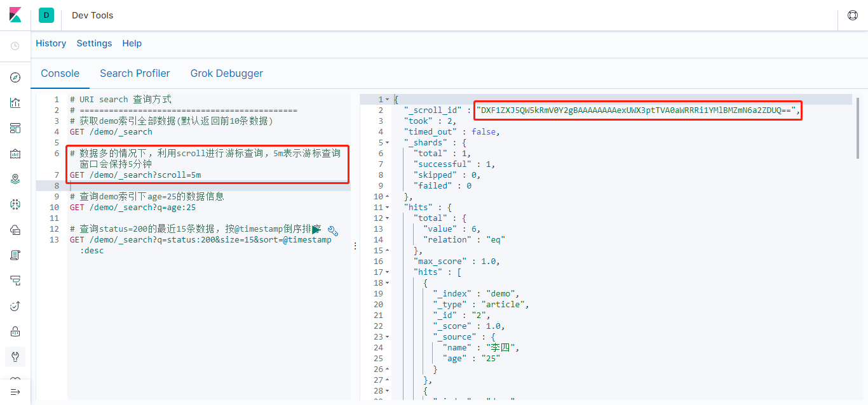This screenshot has width=868, height=405.
Task: Collapse the outer "hits" object on line 11
Action: coord(388,208)
